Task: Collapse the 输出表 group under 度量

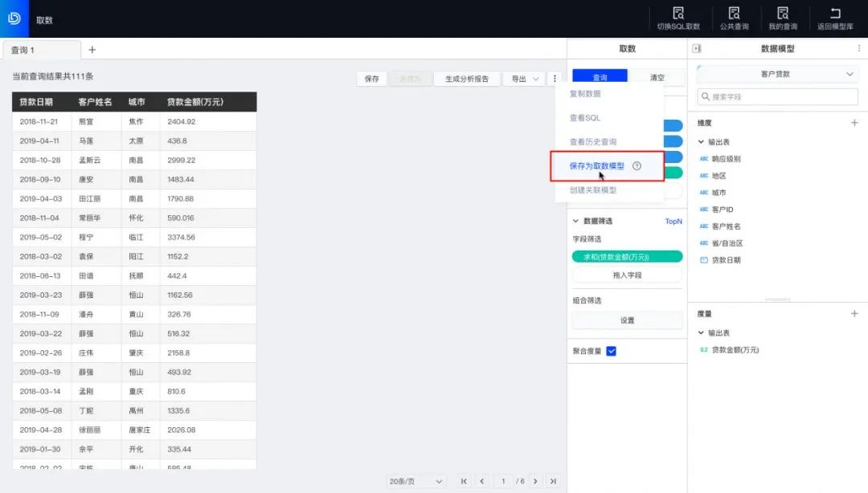Action: pyautogui.click(x=701, y=333)
